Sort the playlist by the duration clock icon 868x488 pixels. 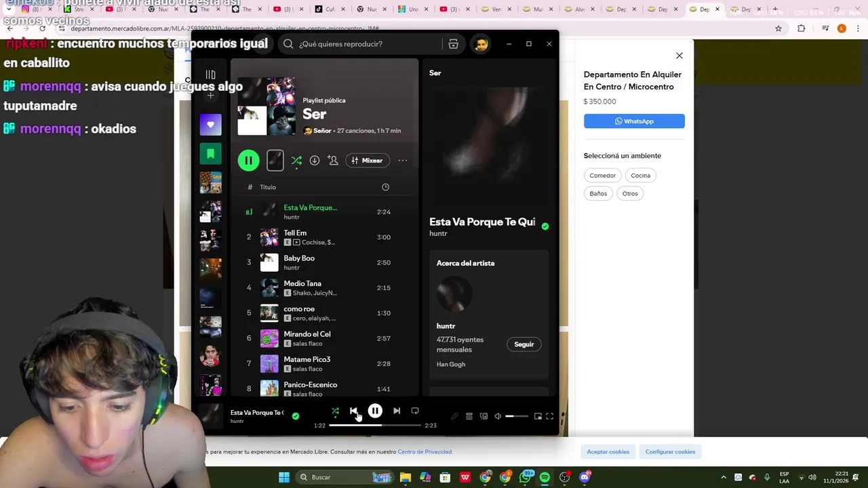tap(385, 187)
